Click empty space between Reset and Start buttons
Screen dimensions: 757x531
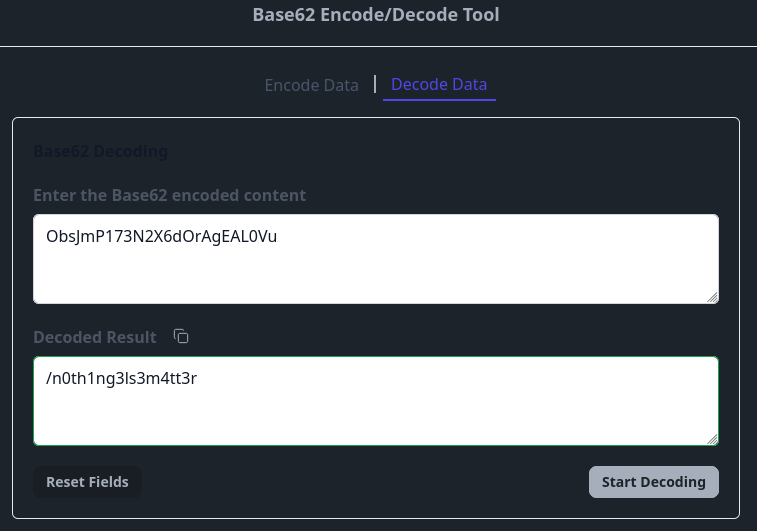(360, 482)
